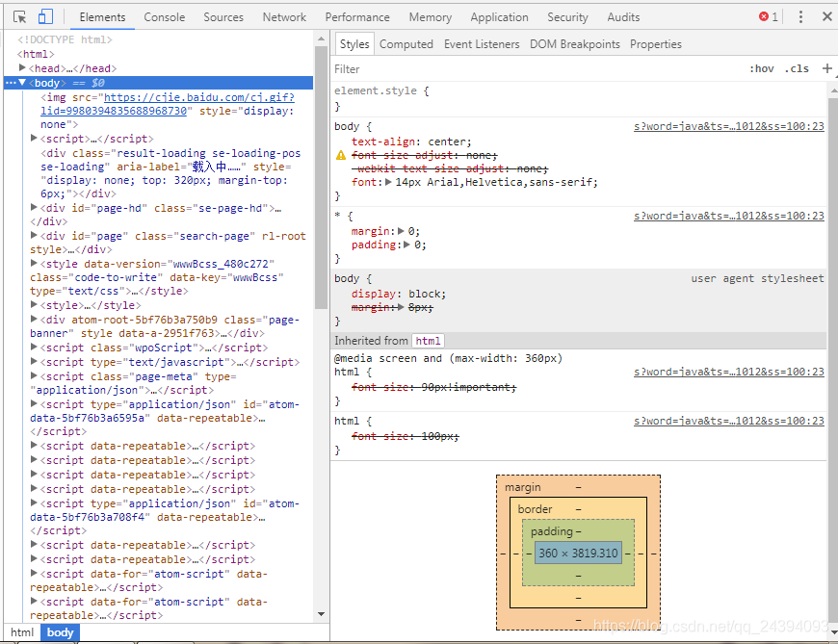
Task: Expand the style data-version node
Action: [x=35, y=263]
